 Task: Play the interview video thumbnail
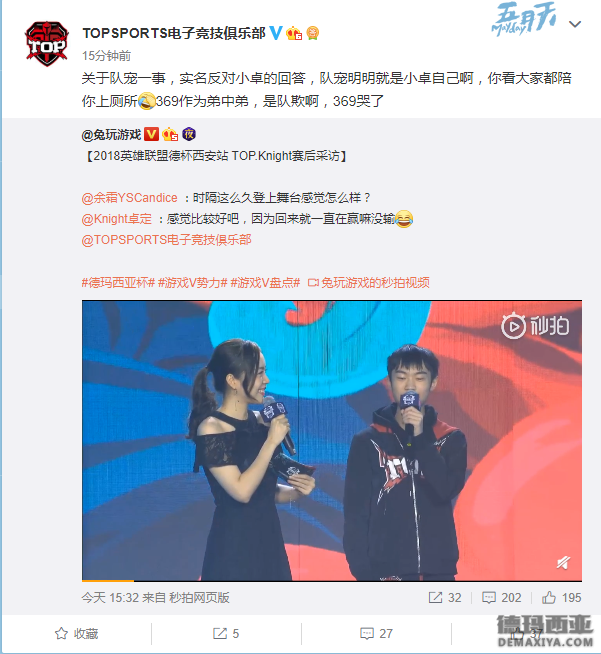coord(332,440)
